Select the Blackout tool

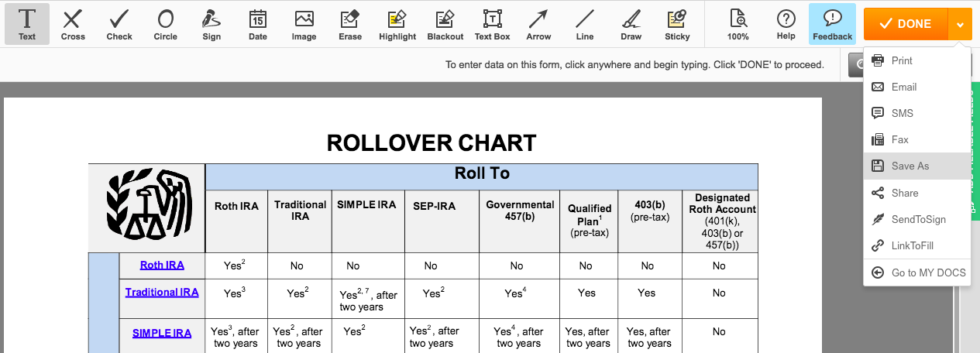coord(445,24)
